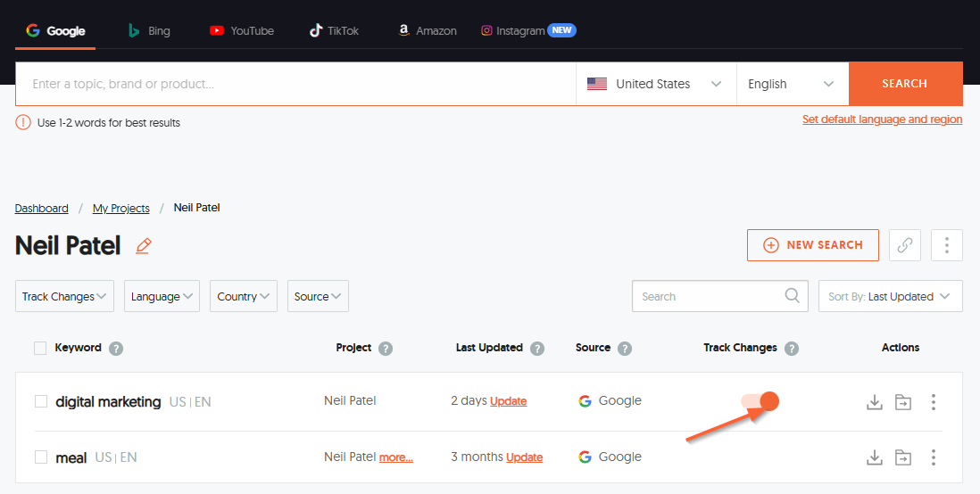Image resolution: width=980 pixels, height=494 pixels.
Task: Click the help icon next to Track Changes column
Action: [x=791, y=349]
